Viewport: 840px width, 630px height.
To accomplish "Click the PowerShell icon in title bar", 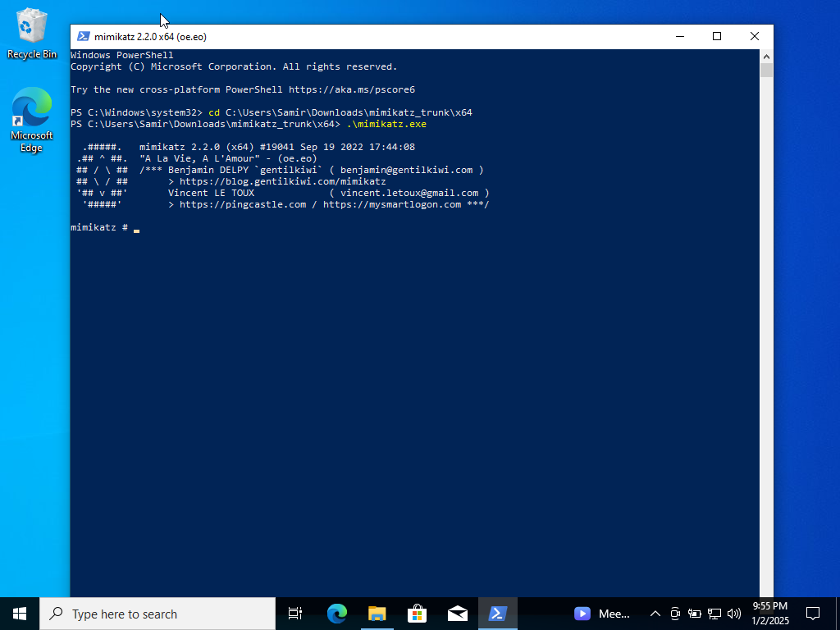I will [x=83, y=36].
